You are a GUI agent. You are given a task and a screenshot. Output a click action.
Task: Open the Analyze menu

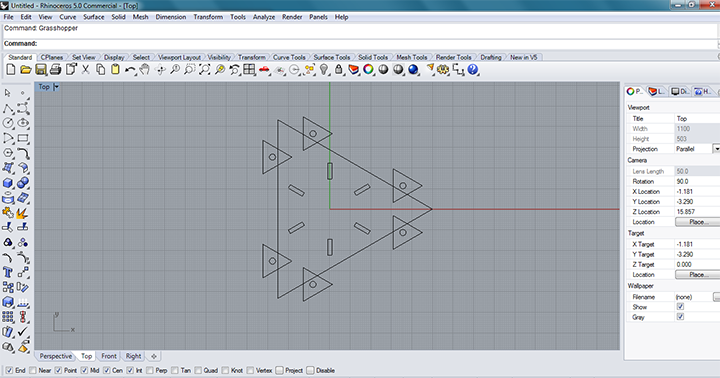click(x=264, y=17)
